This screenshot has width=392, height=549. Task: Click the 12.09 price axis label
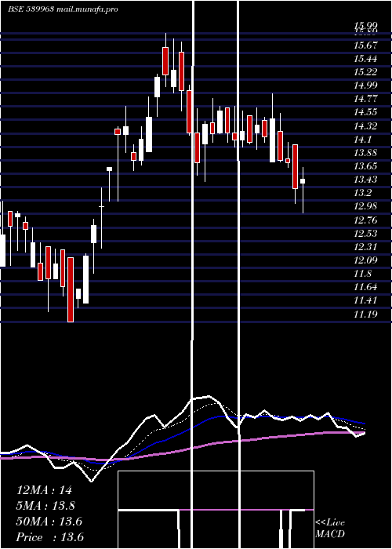coord(366,260)
